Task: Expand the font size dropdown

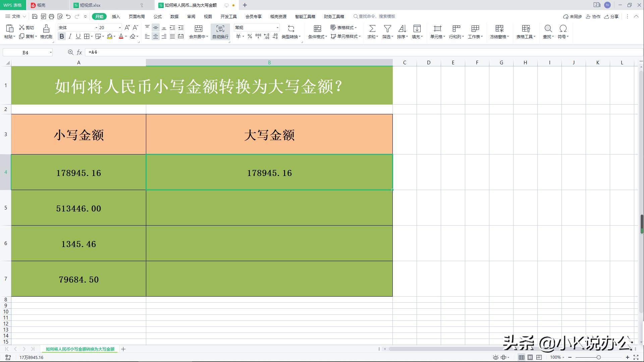Action: pos(119,27)
